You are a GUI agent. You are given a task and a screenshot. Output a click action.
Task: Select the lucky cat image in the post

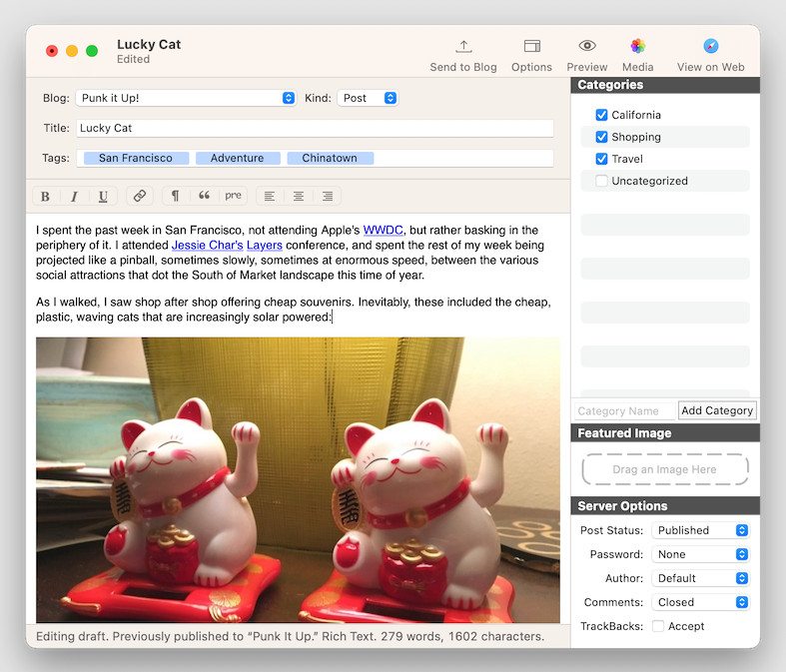[298, 480]
